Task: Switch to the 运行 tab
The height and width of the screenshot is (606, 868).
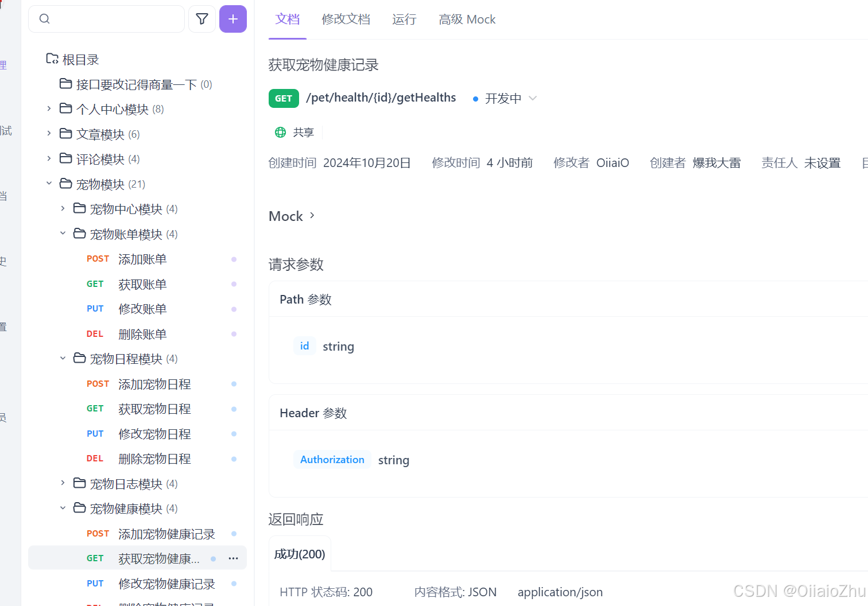Action: click(x=404, y=19)
